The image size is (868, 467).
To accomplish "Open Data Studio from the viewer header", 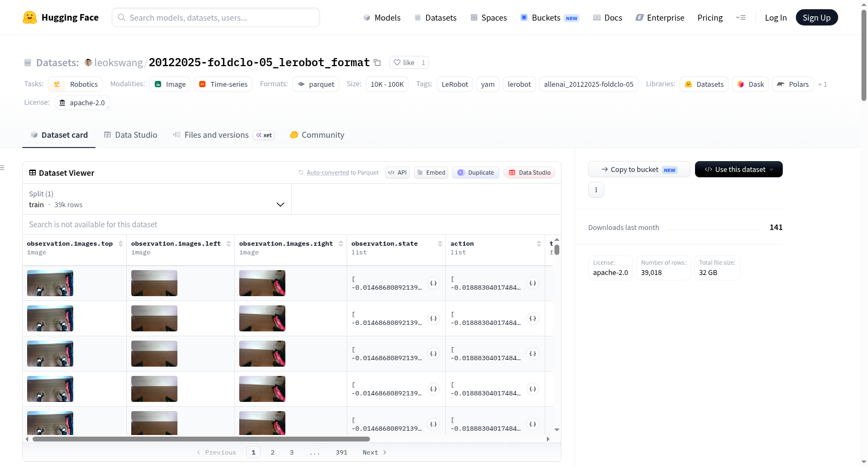I will [x=529, y=172].
